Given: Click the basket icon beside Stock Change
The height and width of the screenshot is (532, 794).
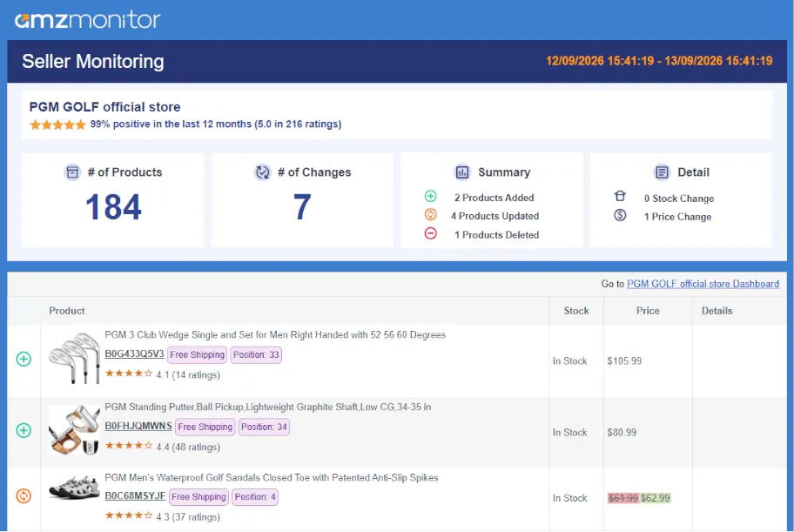Looking at the screenshot, I should (x=620, y=196).
